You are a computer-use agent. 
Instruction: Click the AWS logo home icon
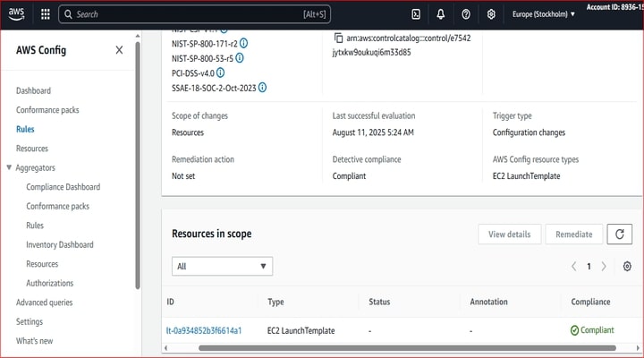click(16, 14)
